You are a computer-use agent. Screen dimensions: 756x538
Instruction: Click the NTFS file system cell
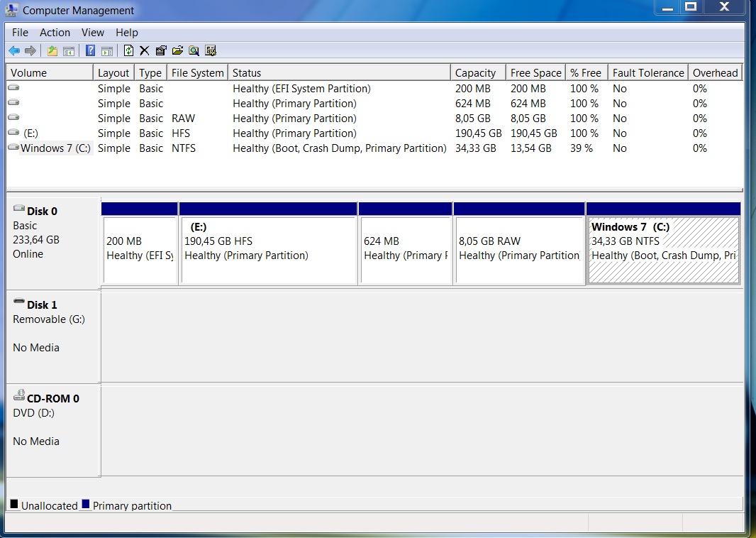tap(184, 148)
